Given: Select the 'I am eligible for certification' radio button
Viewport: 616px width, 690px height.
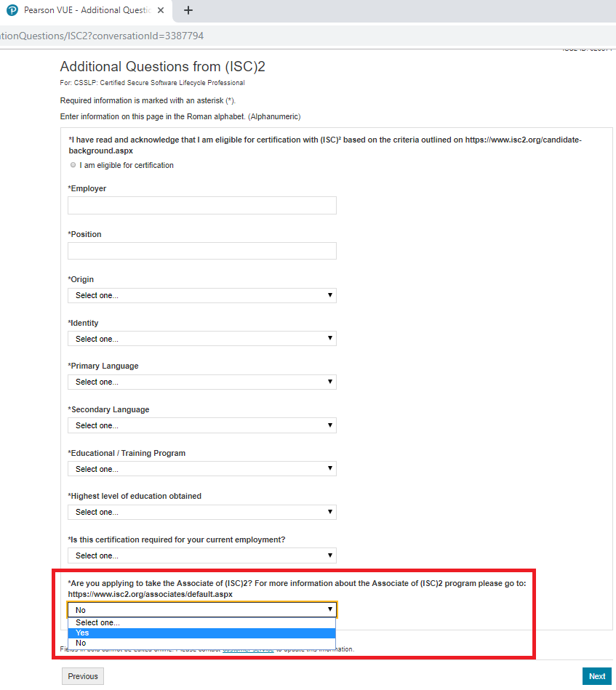Looking at the screenshot, I should [x=73, y=164].
